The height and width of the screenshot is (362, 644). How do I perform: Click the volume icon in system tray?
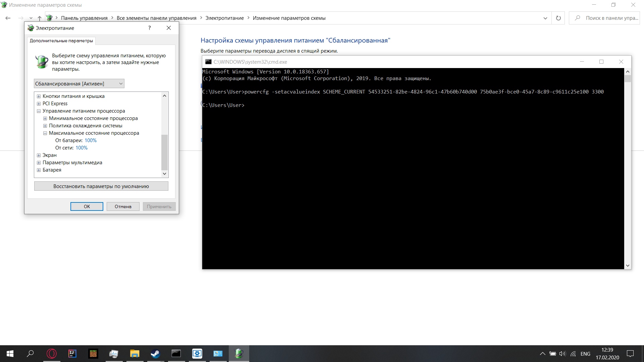click(562, 354)
